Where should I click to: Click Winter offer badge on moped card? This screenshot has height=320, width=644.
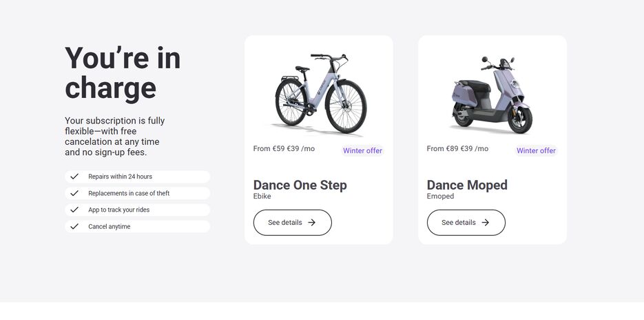(x=536, y=150)
